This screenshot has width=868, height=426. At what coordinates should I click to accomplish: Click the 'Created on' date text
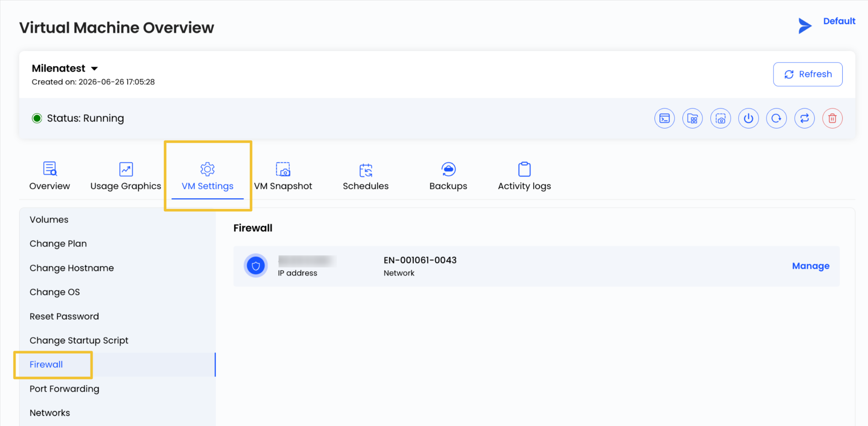pos(93,82)
